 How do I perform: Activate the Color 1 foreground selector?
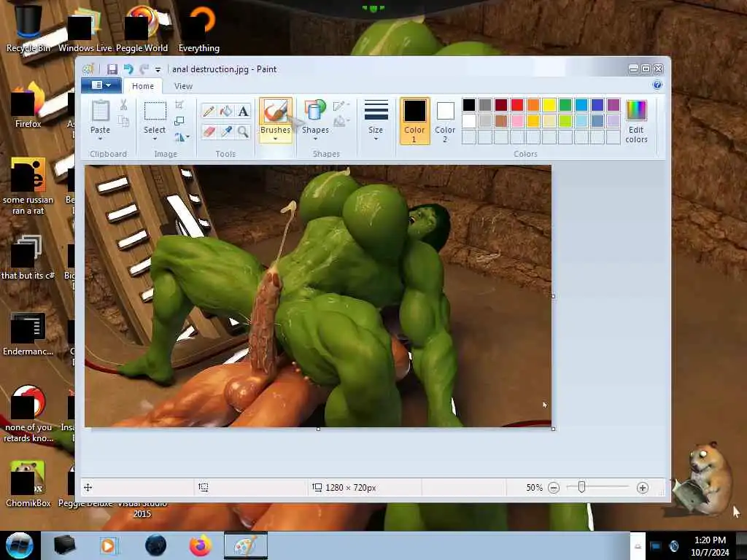414,121
